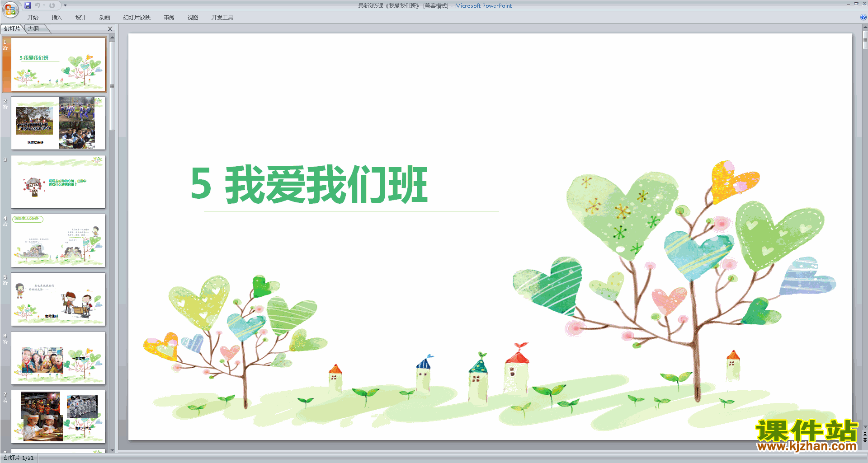Image resolution: width=868 pixels, height=463 pixels.
Task: Open the 动画 ribbon tab
Action: coord(104,18)
